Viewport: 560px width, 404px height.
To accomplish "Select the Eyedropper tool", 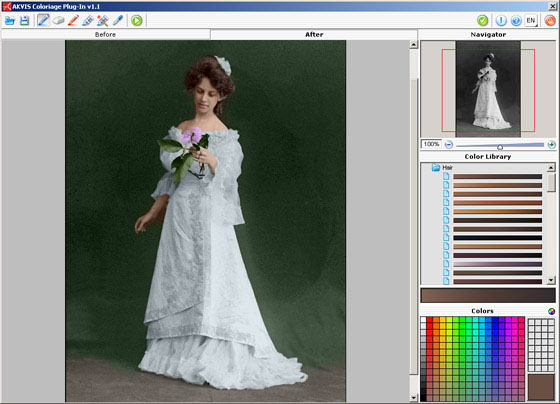I will coord(118,21).
